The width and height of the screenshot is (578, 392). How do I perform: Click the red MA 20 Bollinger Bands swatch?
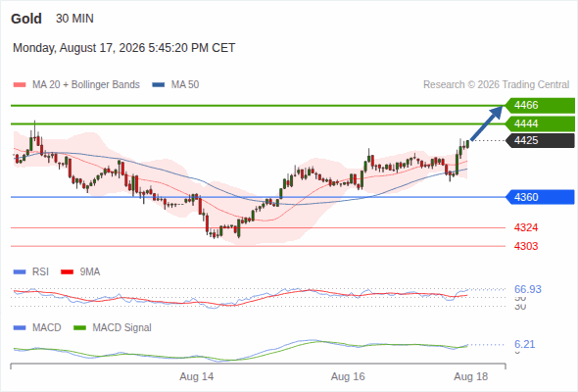[20, 85]
